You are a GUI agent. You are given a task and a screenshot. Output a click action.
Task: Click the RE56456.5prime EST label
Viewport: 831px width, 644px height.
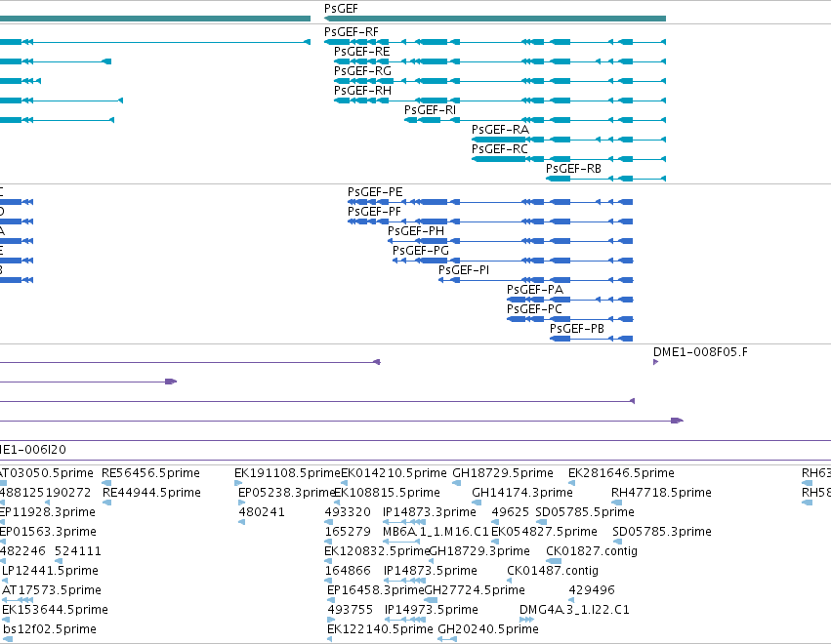coord(150,473)
